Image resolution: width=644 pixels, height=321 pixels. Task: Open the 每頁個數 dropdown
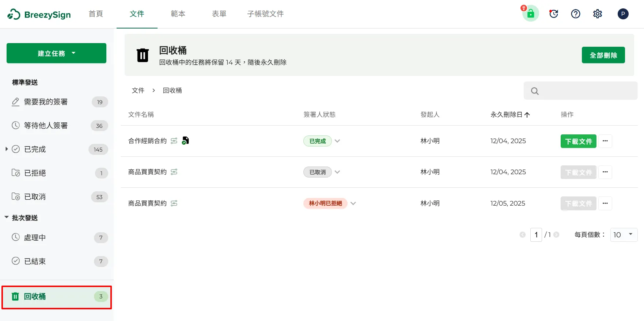tap(624, 235)
